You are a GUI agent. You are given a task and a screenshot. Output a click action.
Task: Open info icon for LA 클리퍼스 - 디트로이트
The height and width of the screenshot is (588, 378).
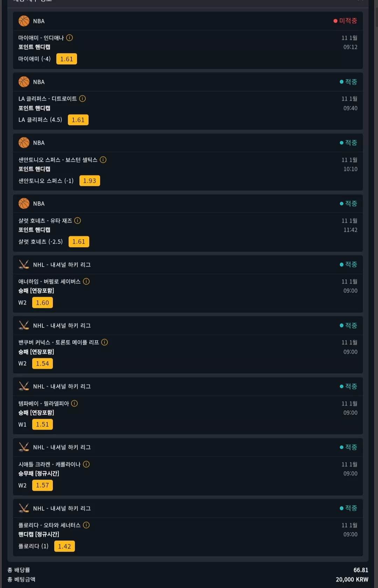coord(82,99)
